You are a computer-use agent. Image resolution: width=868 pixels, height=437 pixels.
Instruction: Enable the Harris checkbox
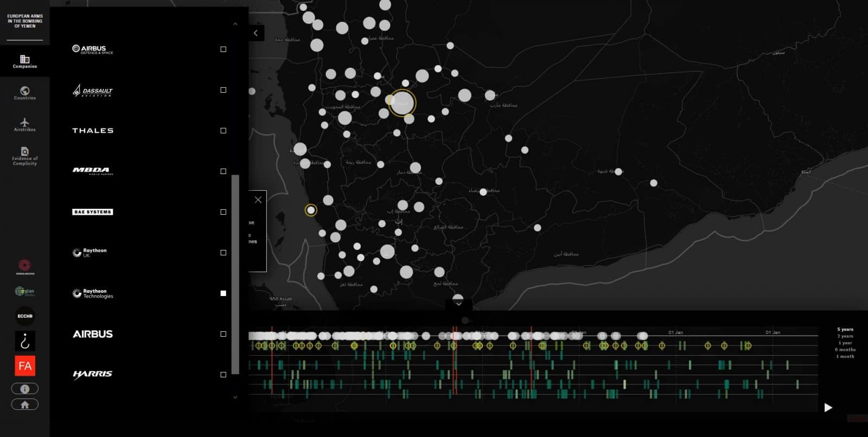223,375
